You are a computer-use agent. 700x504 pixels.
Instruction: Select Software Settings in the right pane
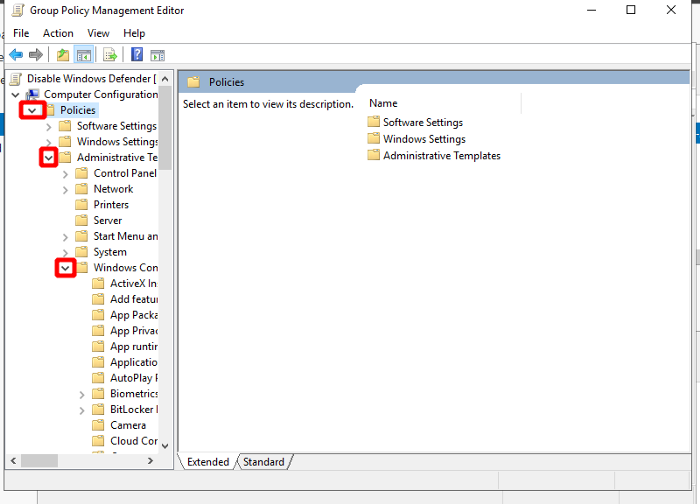click(423, 122)
